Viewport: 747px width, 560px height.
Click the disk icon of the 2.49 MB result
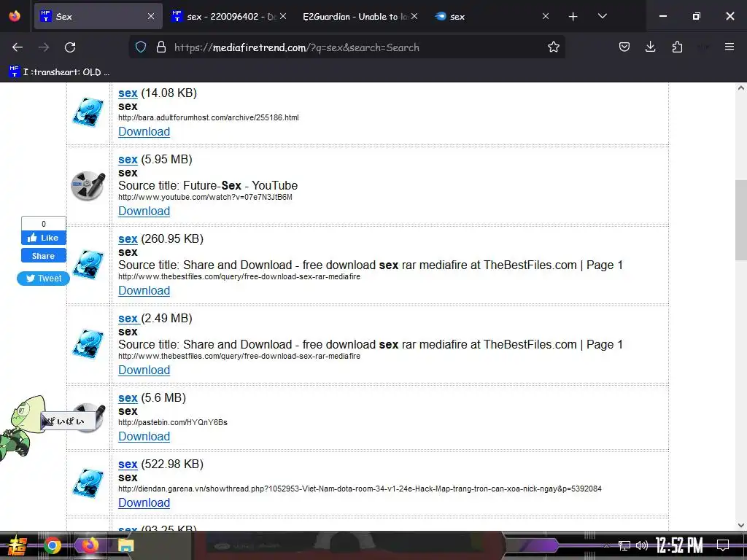[88, 344]
